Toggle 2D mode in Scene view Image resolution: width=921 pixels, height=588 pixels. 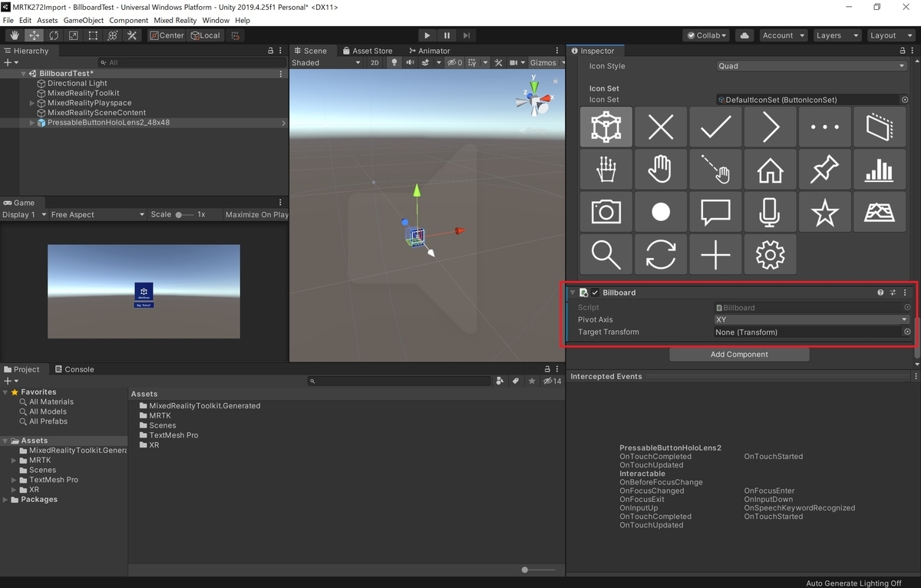pos(375,63)
